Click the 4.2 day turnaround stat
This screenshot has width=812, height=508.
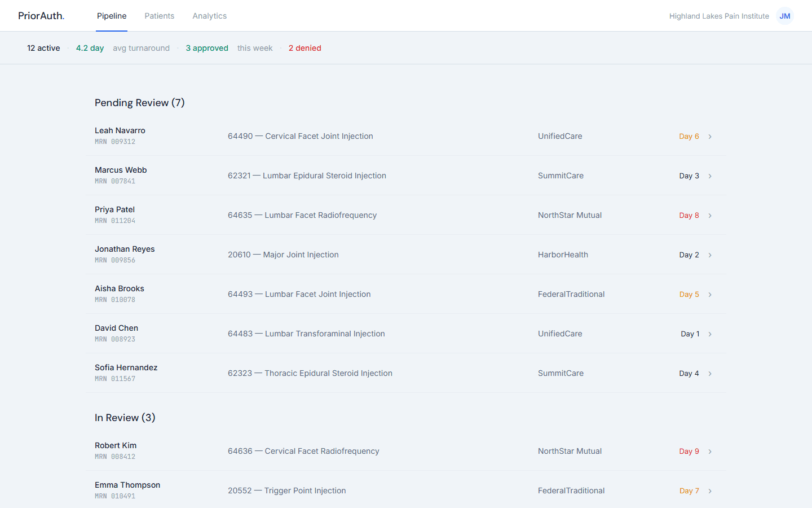90,48
